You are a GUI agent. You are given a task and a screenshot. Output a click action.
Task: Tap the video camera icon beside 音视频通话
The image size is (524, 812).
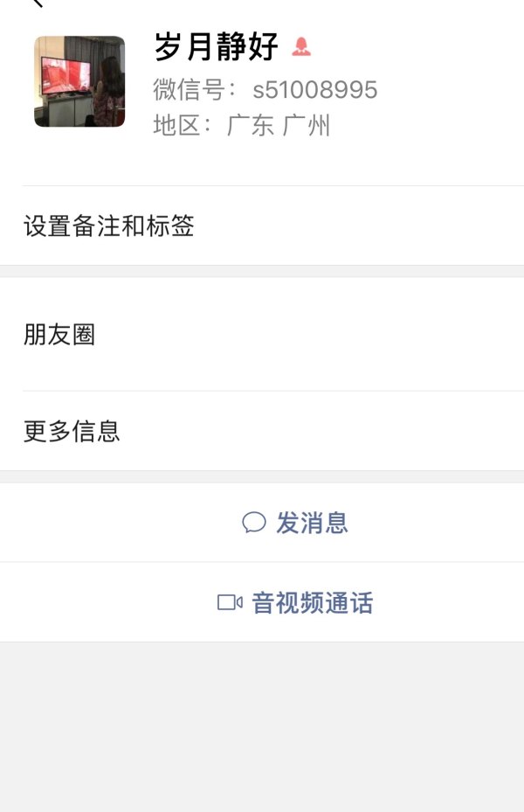click(230, 602)
